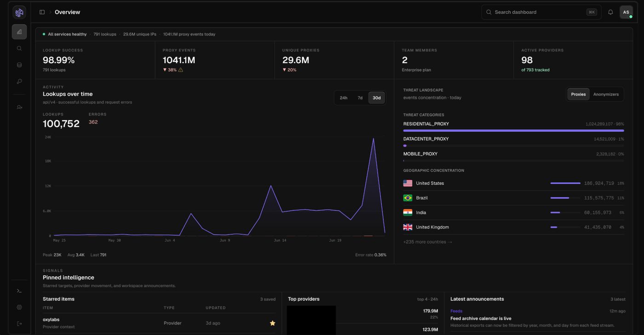Image resolution: width=644 pixels, height=335 pixels.
Task: Click the Error rate 0.36% label
Action: [371, 255]
